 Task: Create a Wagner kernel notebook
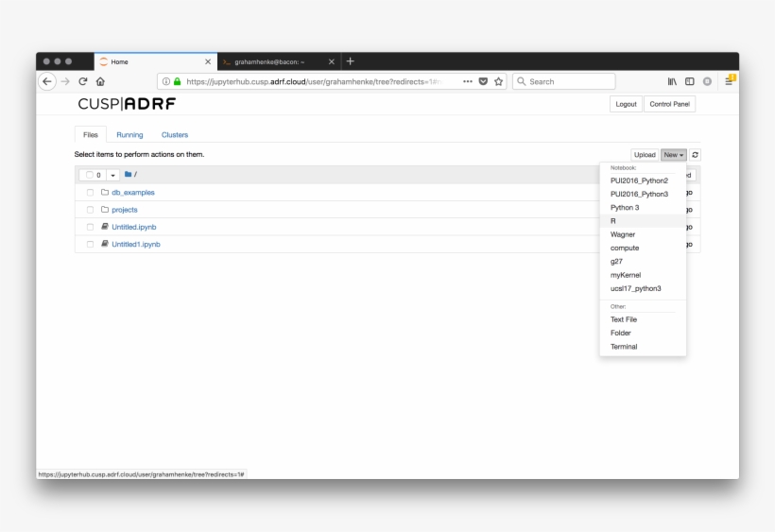(643, 234)
